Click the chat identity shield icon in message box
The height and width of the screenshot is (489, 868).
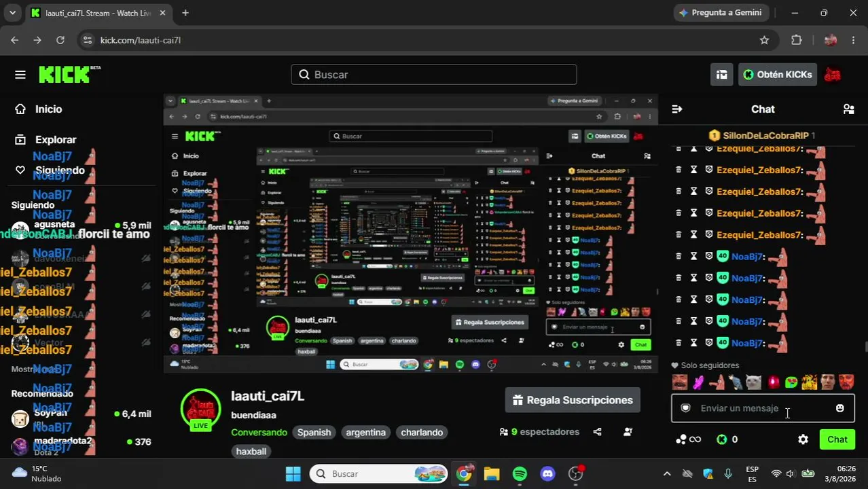click(x=686, y=408)
